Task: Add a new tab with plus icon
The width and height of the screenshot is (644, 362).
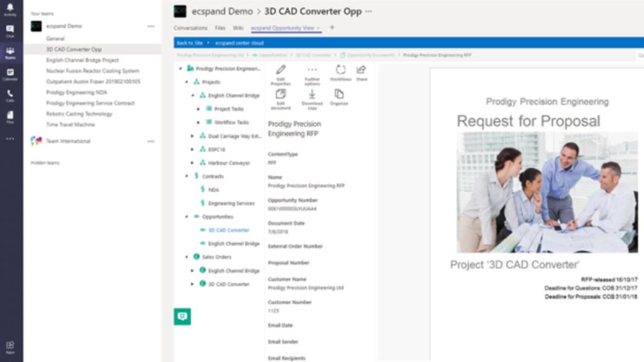Action: [x=332, y=27]
